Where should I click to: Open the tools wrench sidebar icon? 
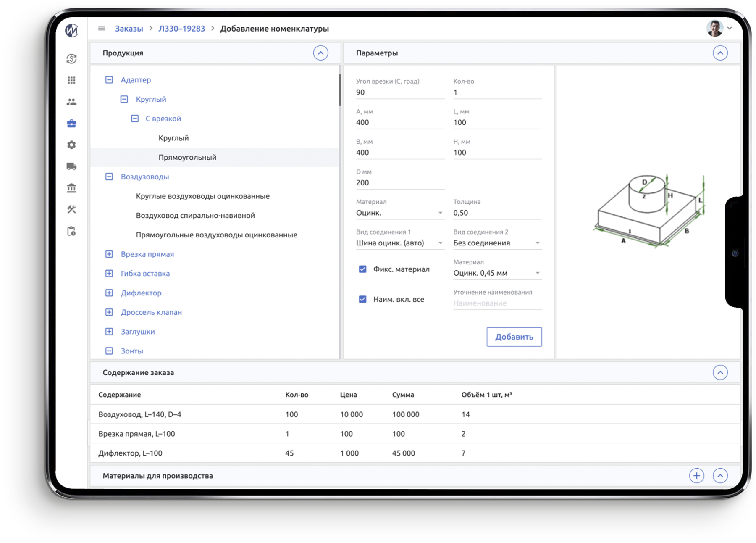point(71,209)
